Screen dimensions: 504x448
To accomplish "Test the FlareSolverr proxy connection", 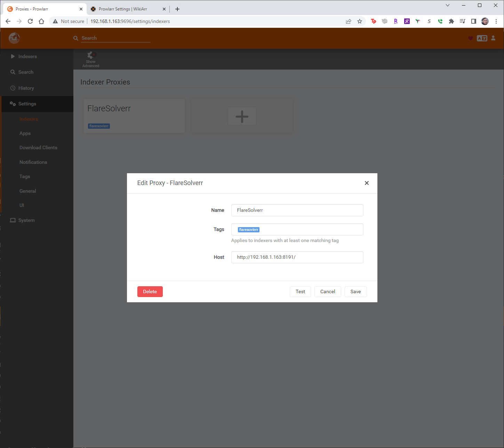I will point(300,291).
